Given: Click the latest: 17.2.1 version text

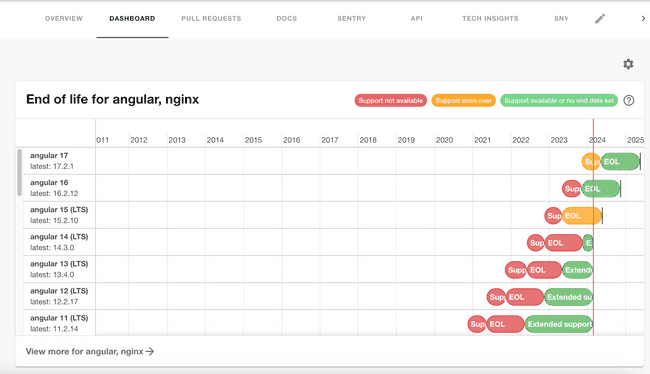Looking at the screenshot, I should pos(52,166).
